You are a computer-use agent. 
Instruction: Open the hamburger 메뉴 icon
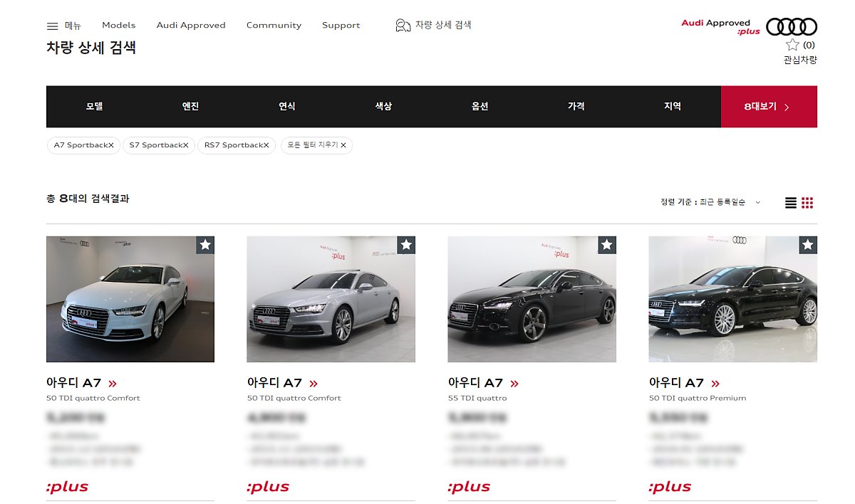point(52,26)
